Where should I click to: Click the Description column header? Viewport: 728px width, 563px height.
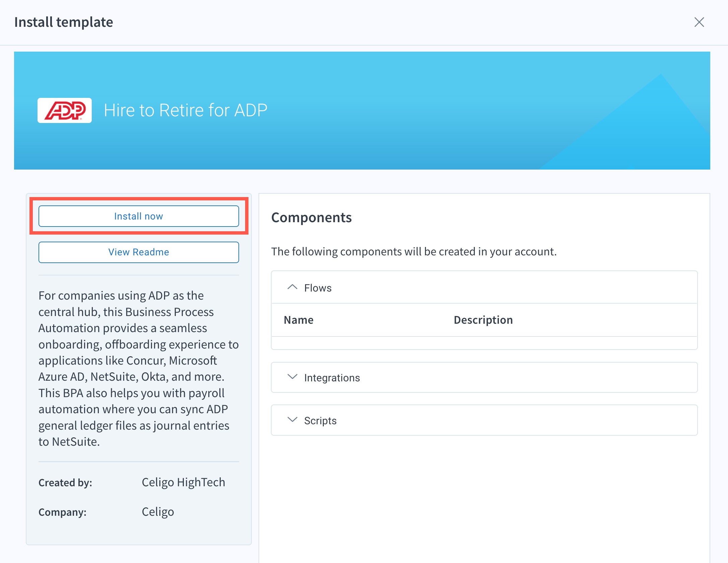click(483, 320)
